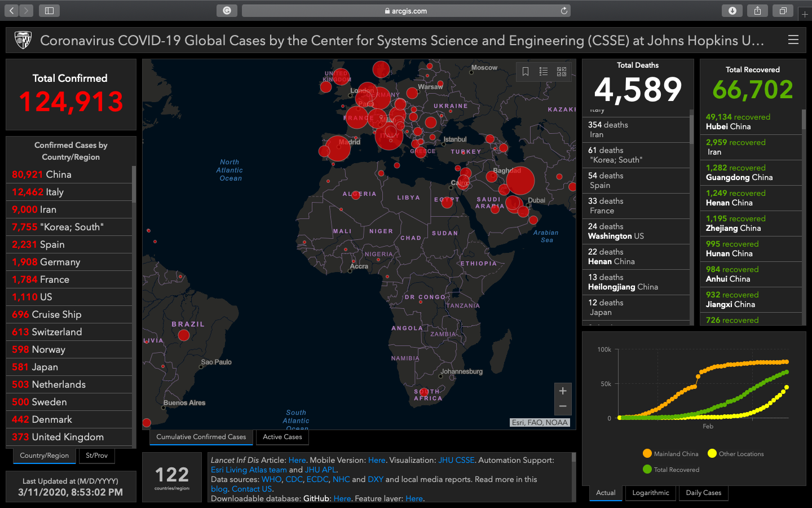Click the large red circle near Baghdad
Image resolution: width=812 pixels, height=508 pixels.
[520, 181]
